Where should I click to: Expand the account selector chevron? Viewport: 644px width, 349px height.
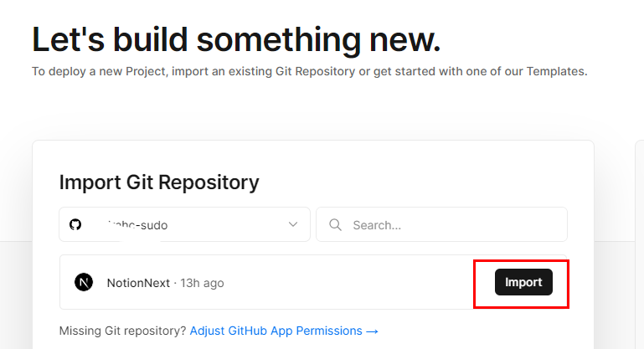[x=293, y=225]
